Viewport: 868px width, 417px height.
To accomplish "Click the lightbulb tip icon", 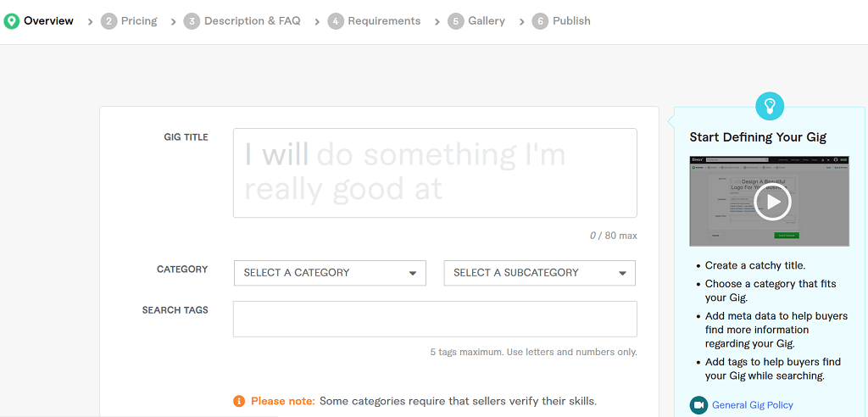I will pyautogui.click(x=770, y=106).
